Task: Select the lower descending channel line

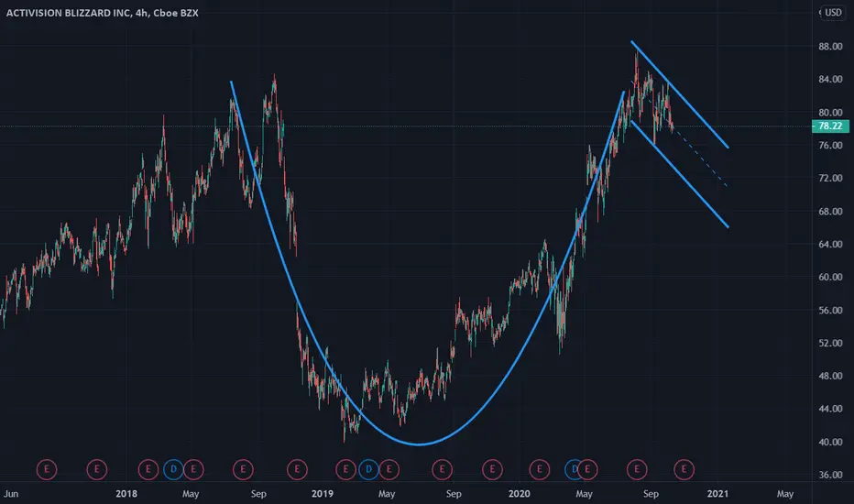Action: click(x=680, y=174)
